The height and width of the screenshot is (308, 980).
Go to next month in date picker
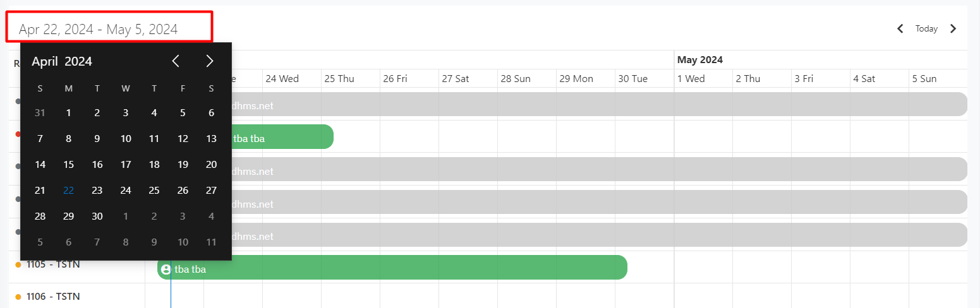[x=210, y=61]
